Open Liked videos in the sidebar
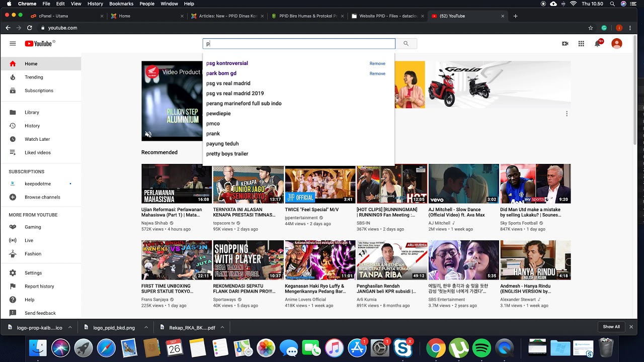Viewport: 644px width, 362px height. [41, 152]
